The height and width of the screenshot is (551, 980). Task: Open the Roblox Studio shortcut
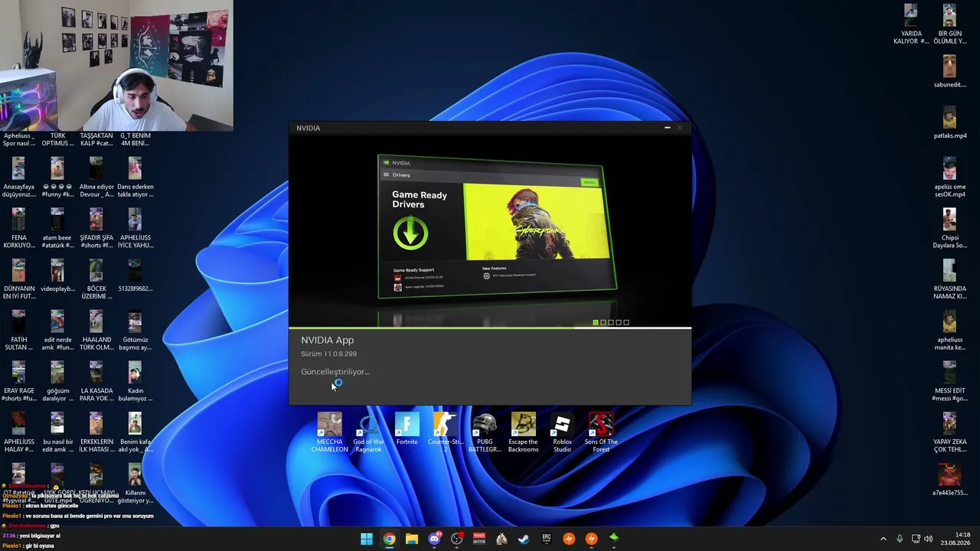pos(562,432)
